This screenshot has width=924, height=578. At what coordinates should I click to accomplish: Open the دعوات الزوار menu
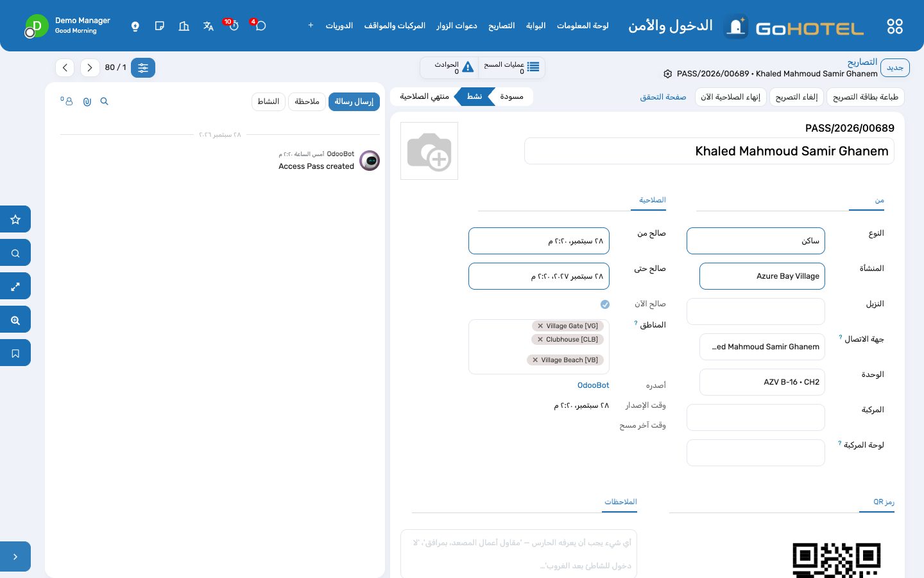click(x=457, y=26)
